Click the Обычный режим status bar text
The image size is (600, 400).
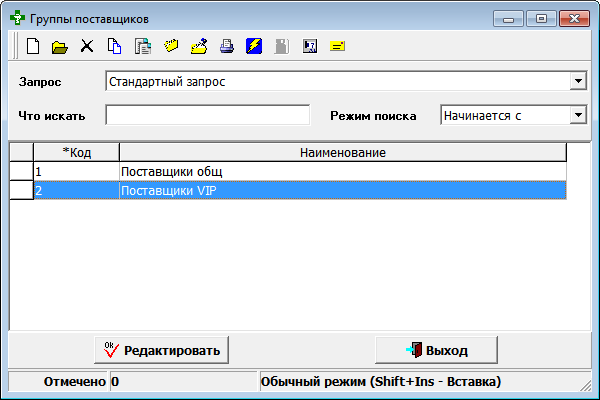click(381, 381)
